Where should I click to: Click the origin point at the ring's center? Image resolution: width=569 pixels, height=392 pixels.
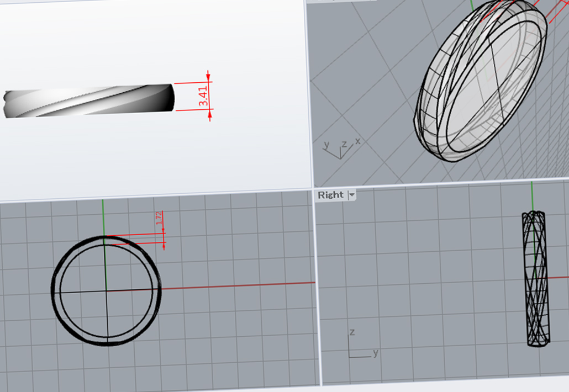(106, 290)
